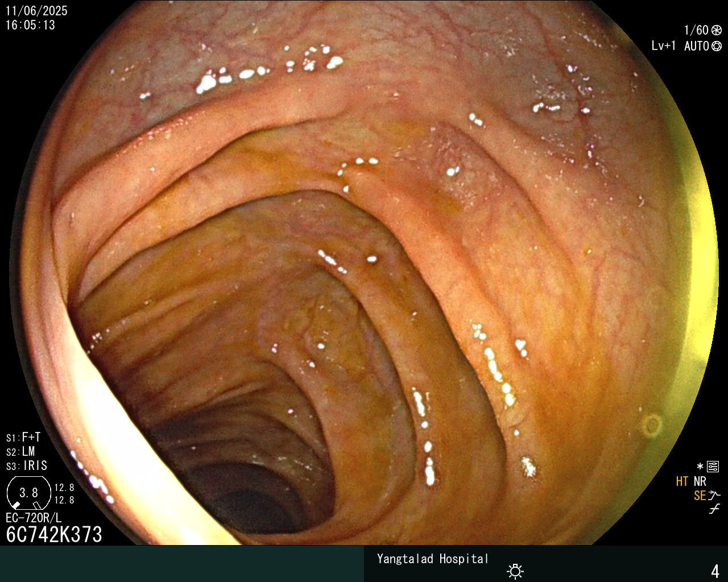Click the serial number 6C742K373

pyautogui.click(x=54, y=535)
